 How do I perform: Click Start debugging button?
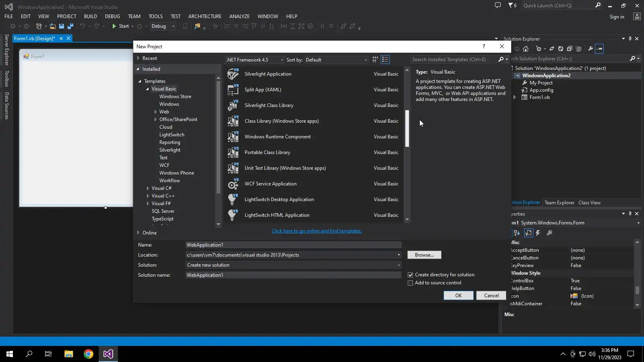click(120, 26)
